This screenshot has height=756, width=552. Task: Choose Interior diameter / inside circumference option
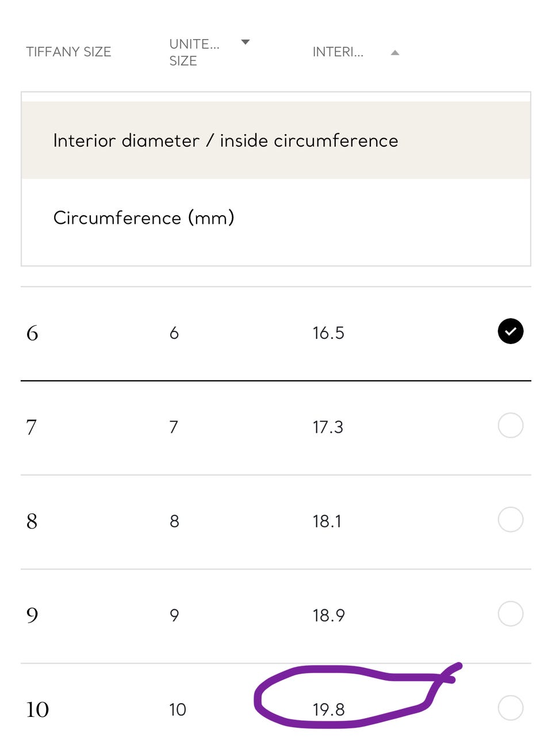(x=225, y=141)
